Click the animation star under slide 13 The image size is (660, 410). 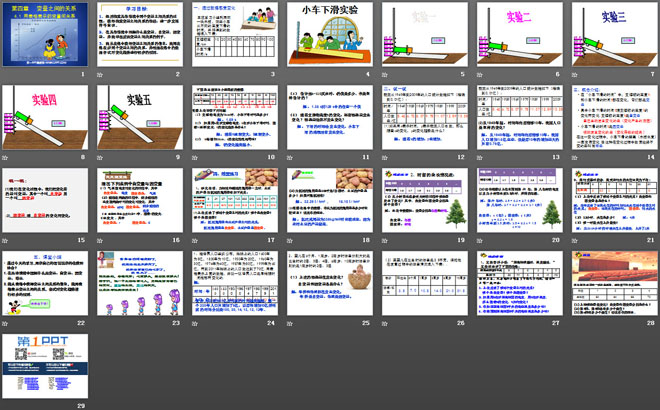point(480,157)
